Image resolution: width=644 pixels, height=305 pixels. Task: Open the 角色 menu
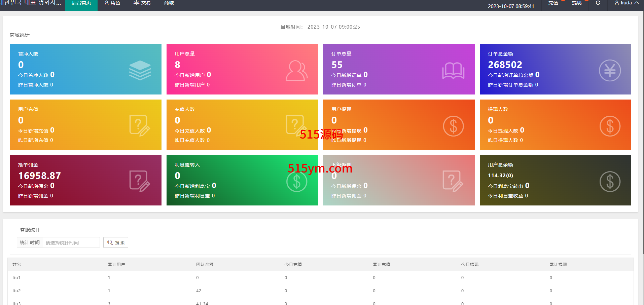pyautogui.click(x=112, y=3)
